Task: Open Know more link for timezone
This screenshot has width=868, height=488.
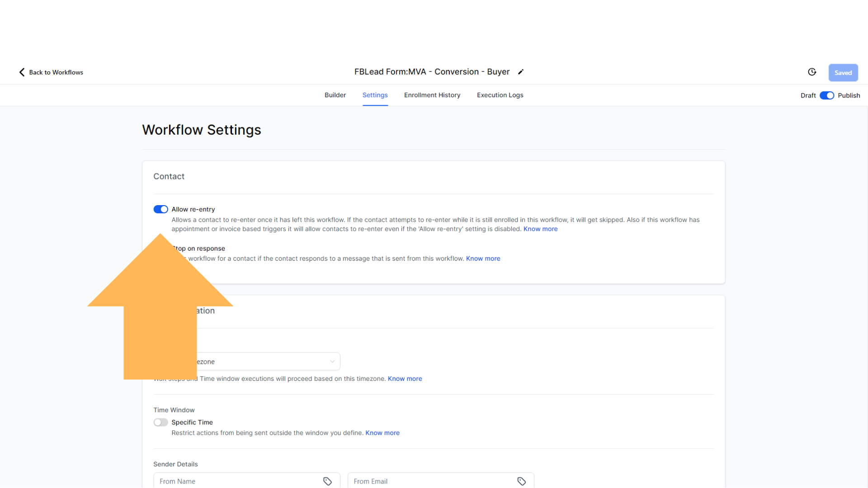Action: (405, 379)
